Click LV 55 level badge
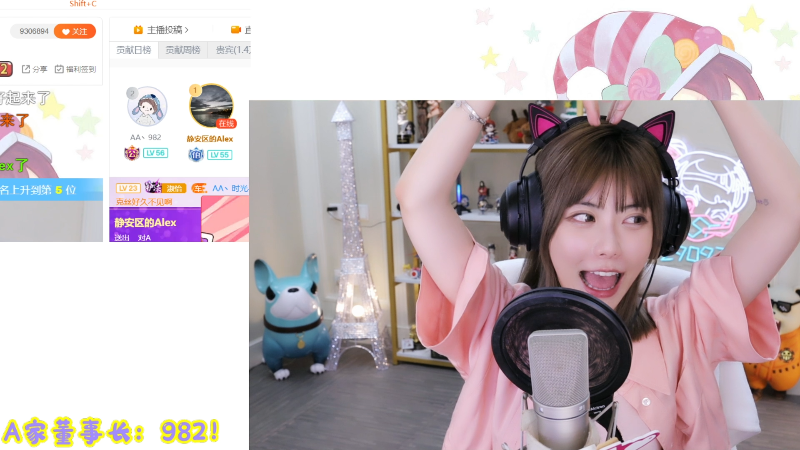 pyautogui.click(x=220, y=155)
